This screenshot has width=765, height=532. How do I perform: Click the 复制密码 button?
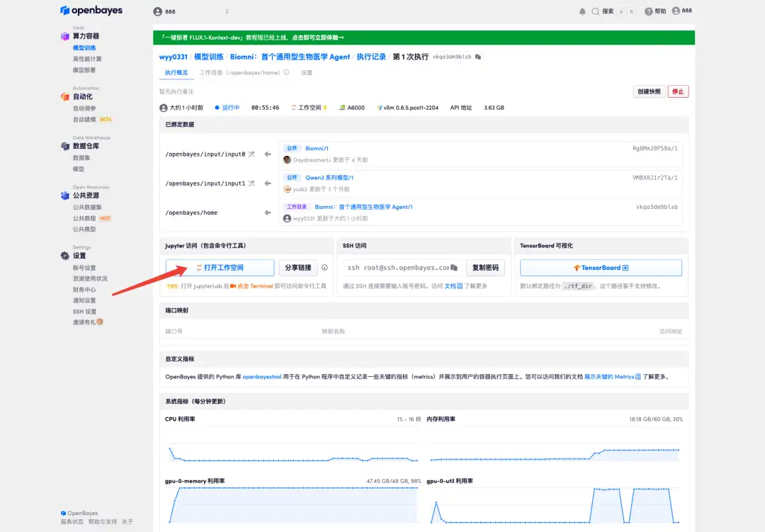click(x=485, y=268)
